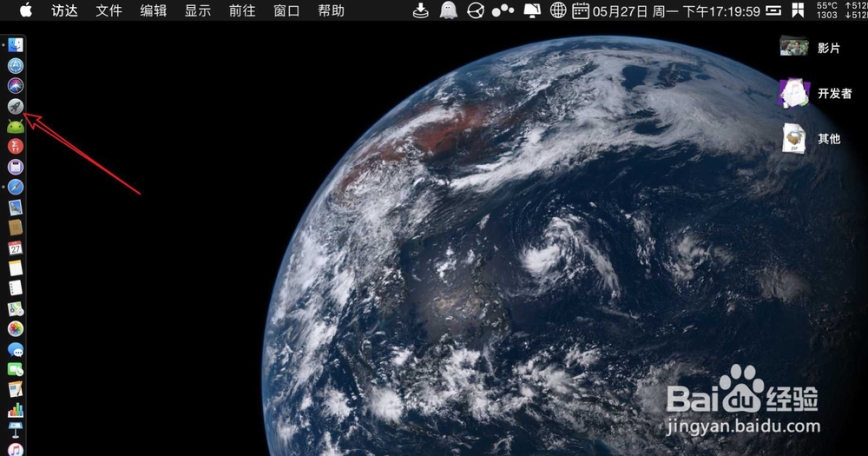Launch Siri from the Dock
Viewport: 868px width, 456px height.
click(16, 86)
